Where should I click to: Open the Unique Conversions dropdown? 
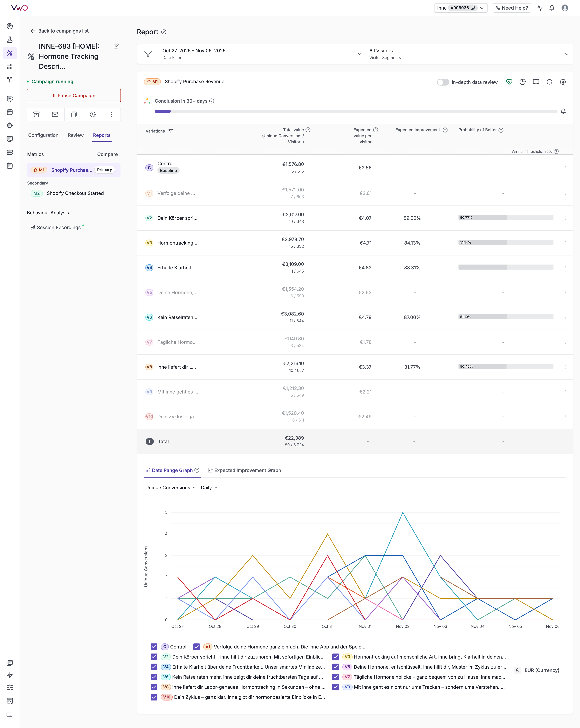coord(170,488)
